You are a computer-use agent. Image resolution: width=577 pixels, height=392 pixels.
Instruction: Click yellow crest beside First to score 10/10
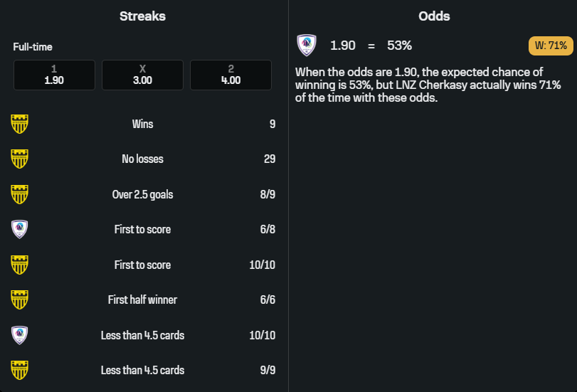[20, 265]
